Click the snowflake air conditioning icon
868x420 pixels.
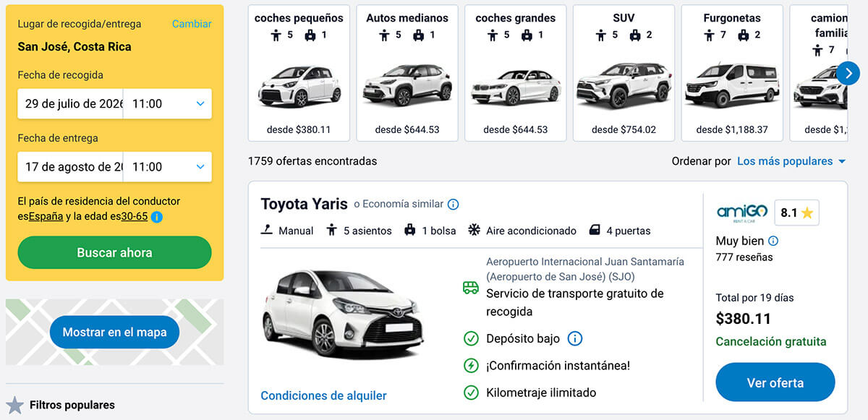tap(474, 230)
